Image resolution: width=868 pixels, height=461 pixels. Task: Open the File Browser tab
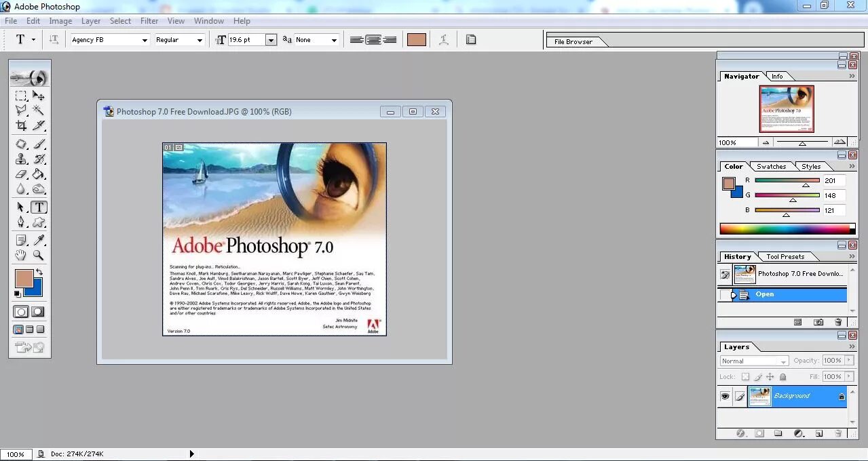click(x=573, y=41)
